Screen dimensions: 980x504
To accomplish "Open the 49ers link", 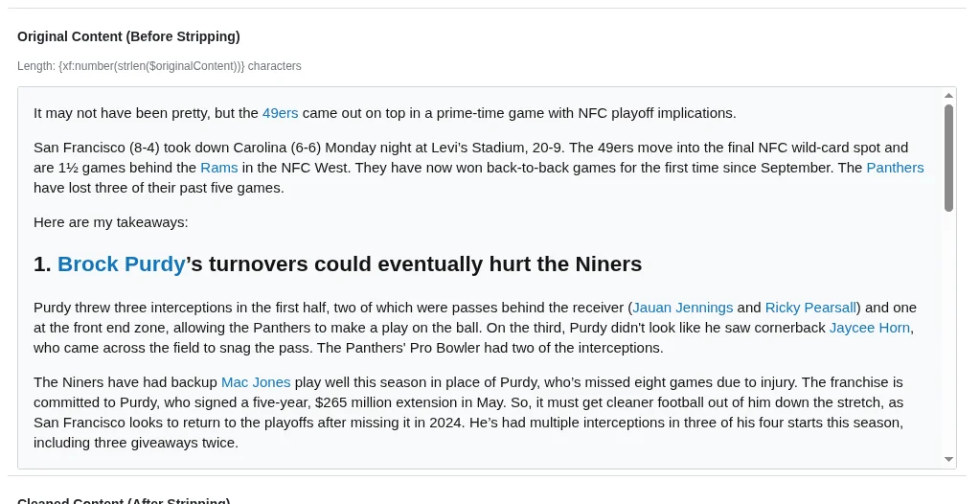I will pyautogui.click(x=280, y=113).
